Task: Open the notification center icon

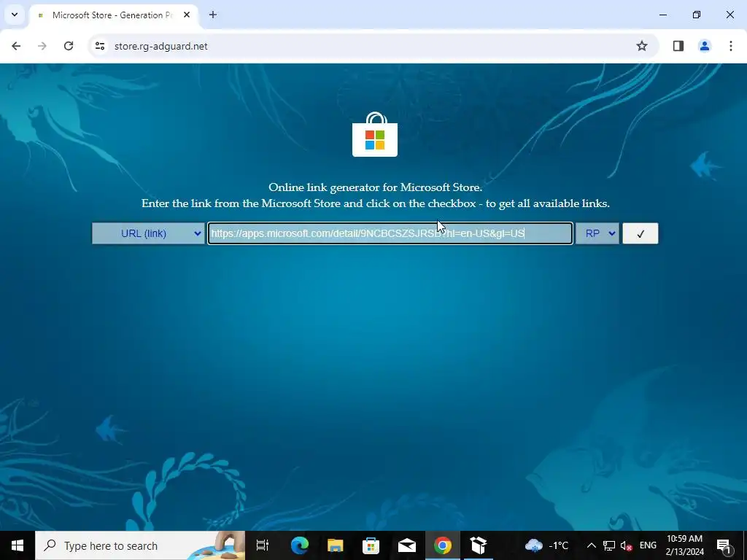Action: (x=724, y=545)
